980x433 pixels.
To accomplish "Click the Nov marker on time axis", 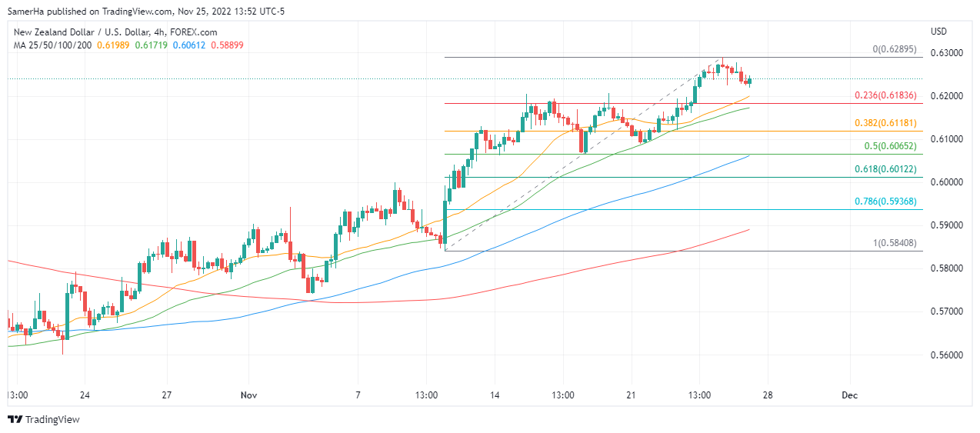I will (248, 395).
